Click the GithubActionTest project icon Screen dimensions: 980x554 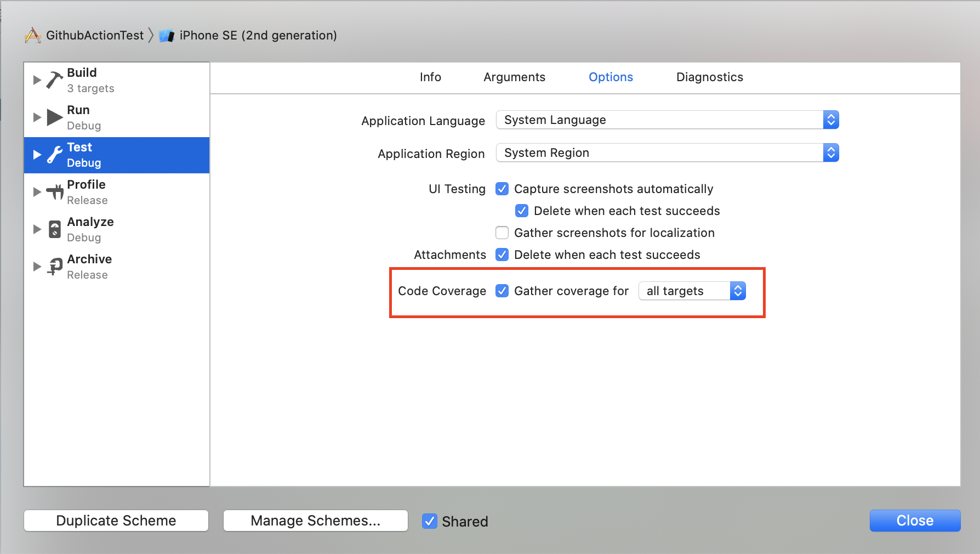click(x=33, y=36)
